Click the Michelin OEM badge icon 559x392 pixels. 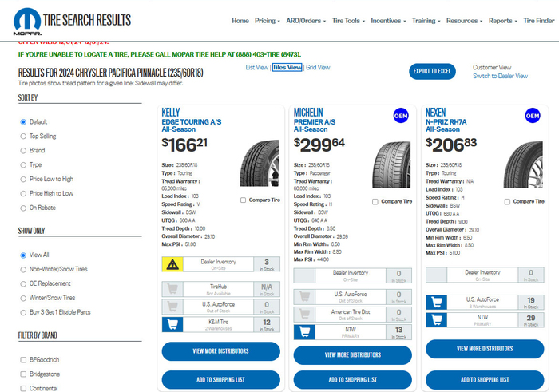click(x=400, y=116)
